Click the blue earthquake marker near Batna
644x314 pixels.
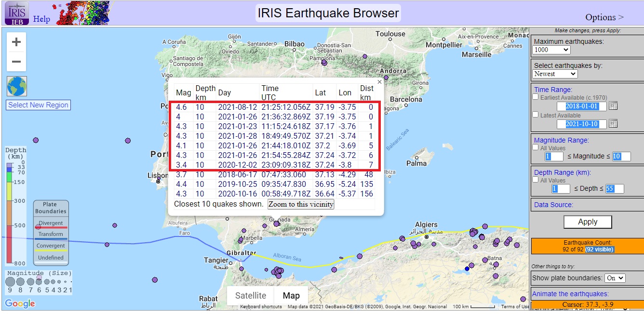pyautogui.click(x=467, y=268)
